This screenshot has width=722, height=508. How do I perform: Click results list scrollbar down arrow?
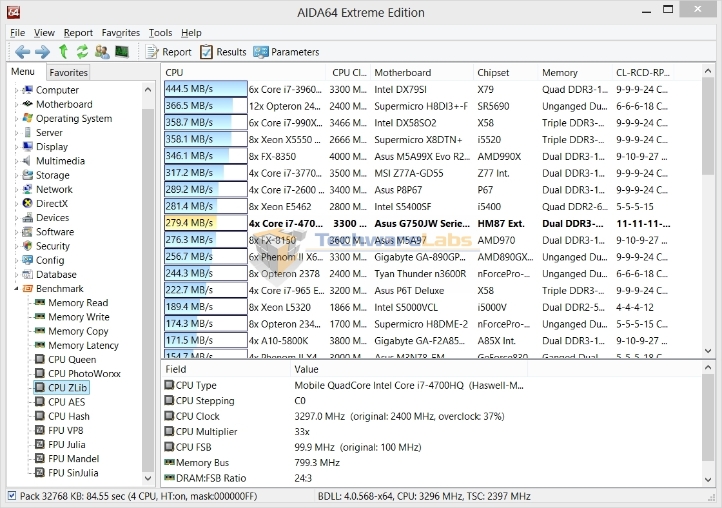tap(708, 351)
